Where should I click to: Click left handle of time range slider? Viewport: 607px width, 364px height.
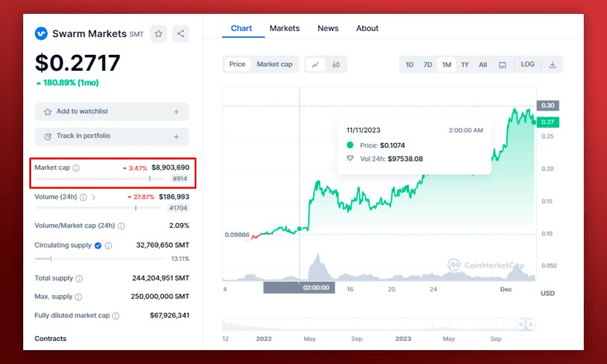[x=521, y=324]
